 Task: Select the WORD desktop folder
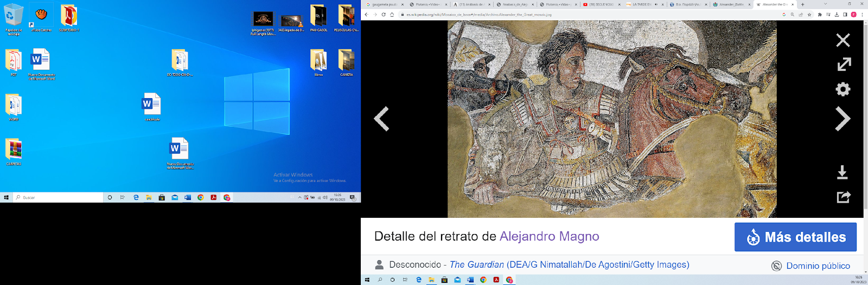pos(14,107)
